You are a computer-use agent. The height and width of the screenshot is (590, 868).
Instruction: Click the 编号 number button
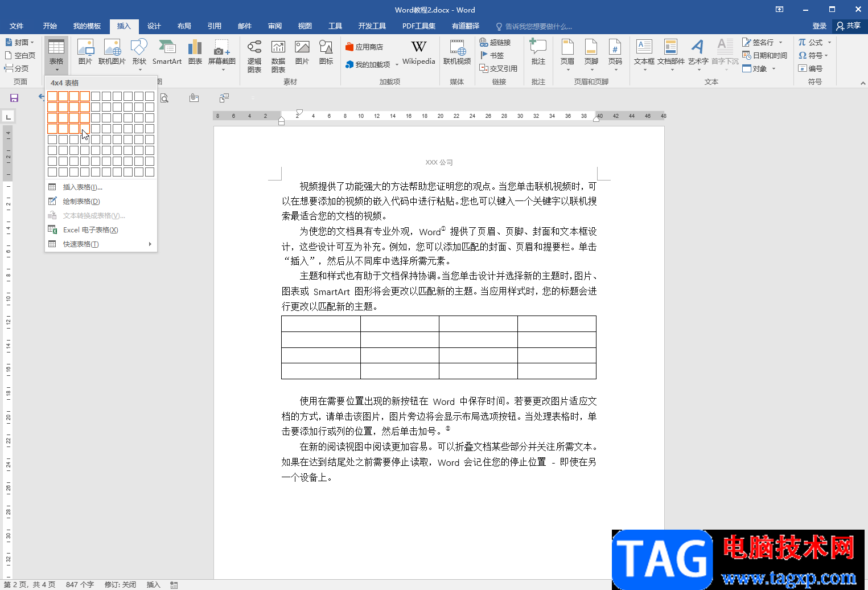pos(811,68)
